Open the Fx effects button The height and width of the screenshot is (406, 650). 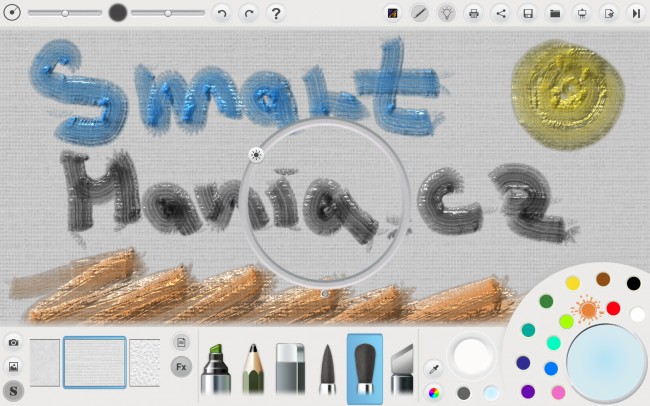[181, 367]
